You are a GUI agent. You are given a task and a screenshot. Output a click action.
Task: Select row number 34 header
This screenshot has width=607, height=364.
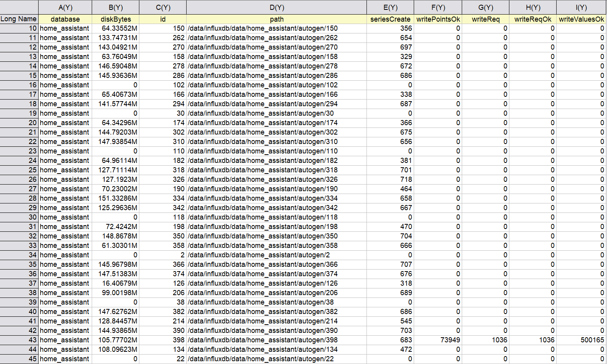pos(19,255)
